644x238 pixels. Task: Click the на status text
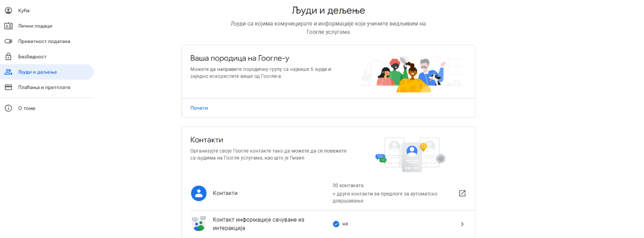345,224
